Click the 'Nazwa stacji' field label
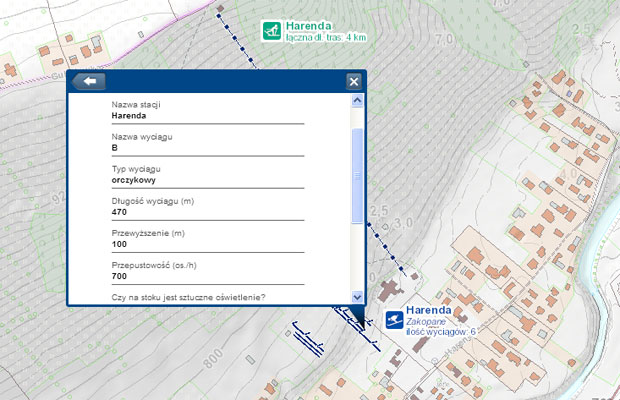Screen dimensions: 620x400 136,105
